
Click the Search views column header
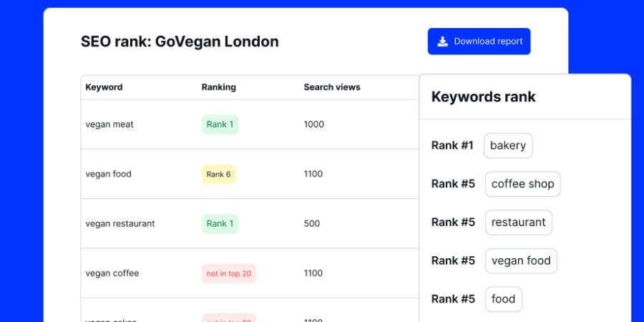331,87
